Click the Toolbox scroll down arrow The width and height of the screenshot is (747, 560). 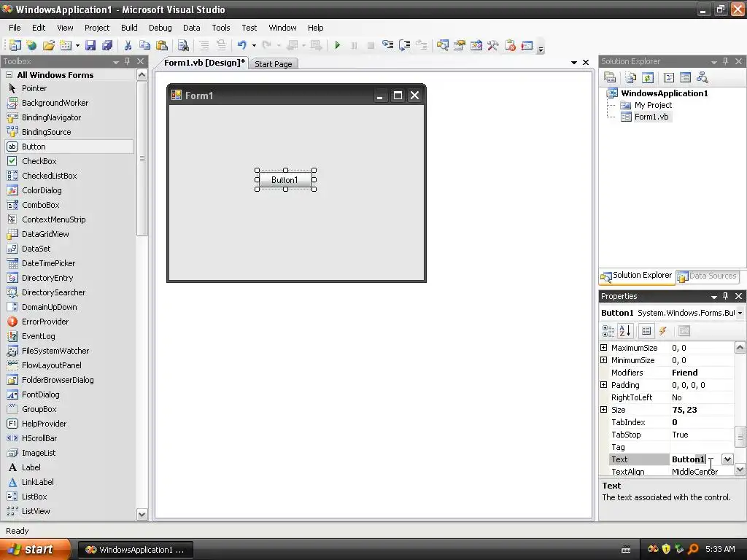tap(142, 514)
